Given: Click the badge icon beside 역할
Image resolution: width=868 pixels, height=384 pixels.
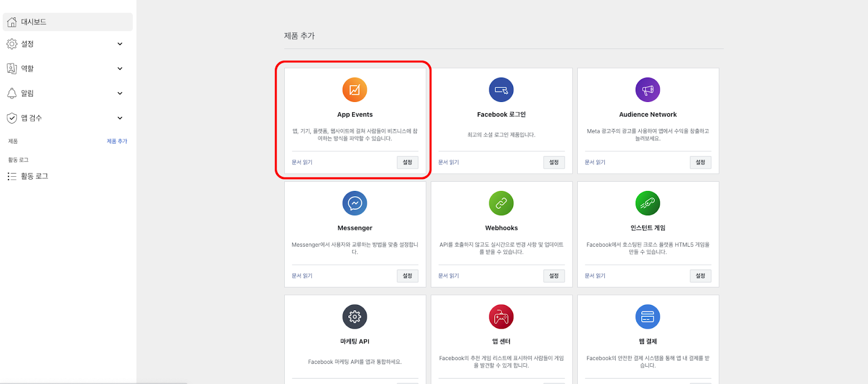Looking at the screenshot, I should 12,68.
